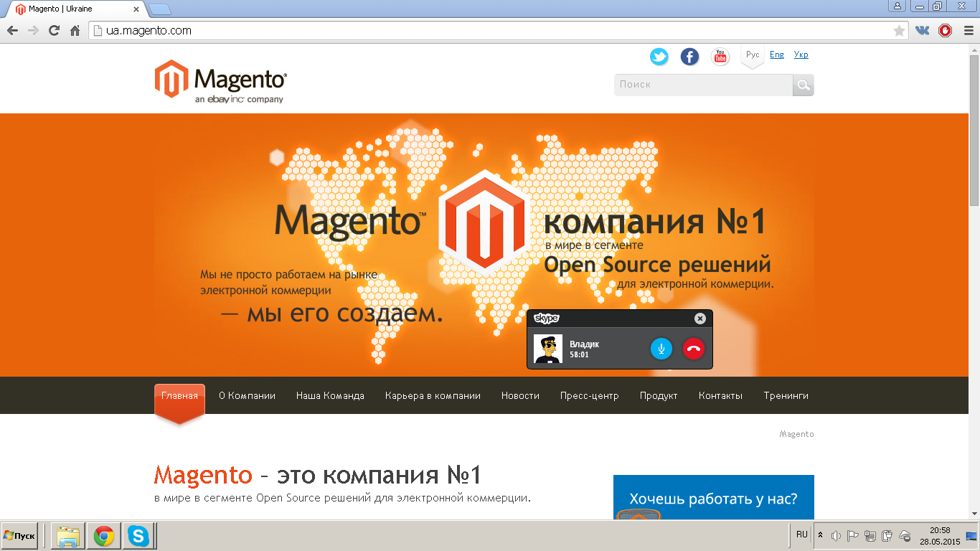Open a new browser tab
This screenshot has width=980, height=551.
(x=160, y=9)
